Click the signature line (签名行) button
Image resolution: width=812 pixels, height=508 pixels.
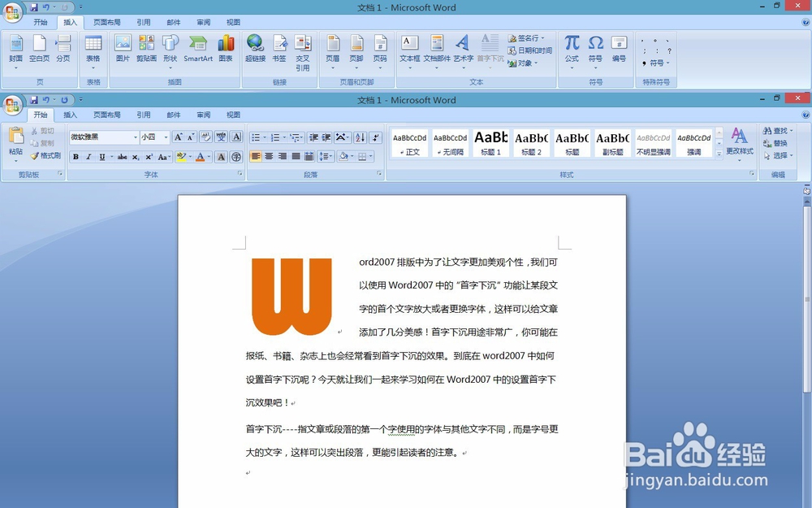[526, 38]
